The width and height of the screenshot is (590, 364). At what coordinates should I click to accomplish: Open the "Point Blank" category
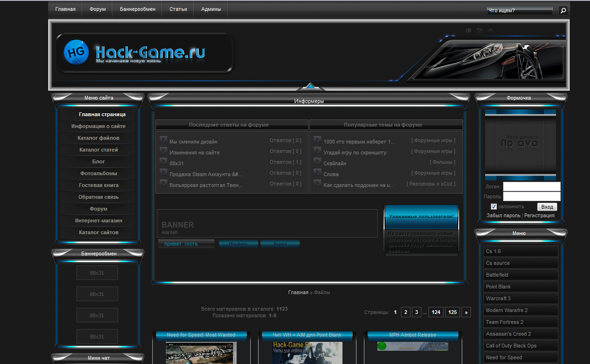521,287
